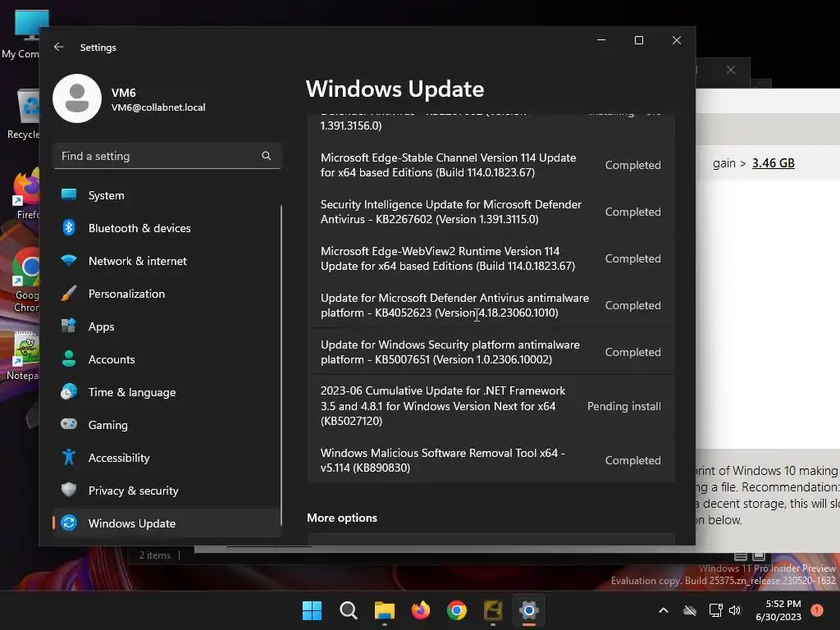
Task: Open the volume icon in system tray
Action: [735, 610]
